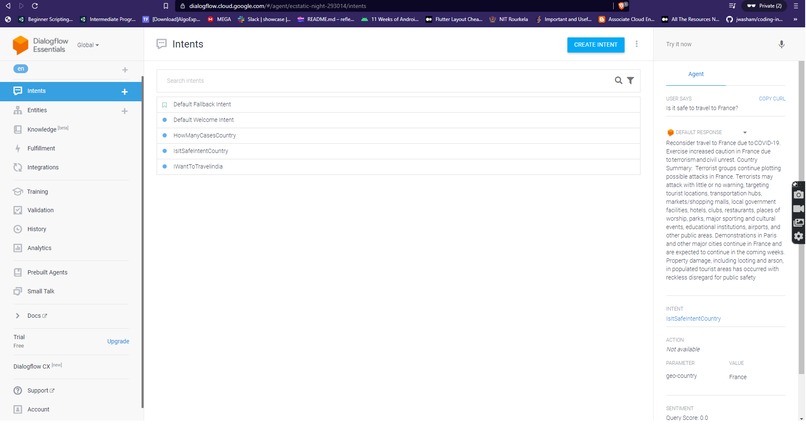Image resolution: width=806 pixels, height=427 pixels.
Task: Open Default Fallback Intent
Action: tap(398, 104)
